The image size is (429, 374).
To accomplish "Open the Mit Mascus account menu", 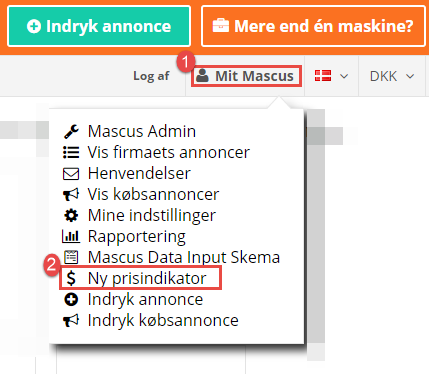I will (x=246, y=76).
